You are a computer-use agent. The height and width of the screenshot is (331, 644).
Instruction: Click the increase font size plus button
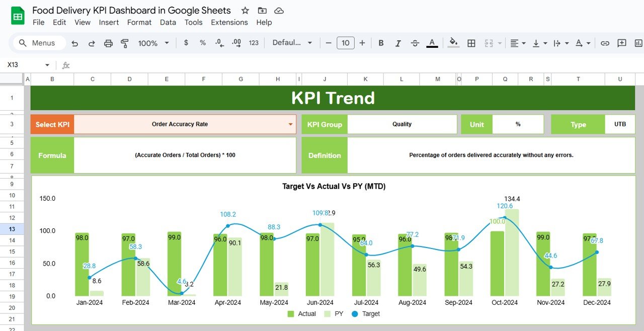pos(362,43)
